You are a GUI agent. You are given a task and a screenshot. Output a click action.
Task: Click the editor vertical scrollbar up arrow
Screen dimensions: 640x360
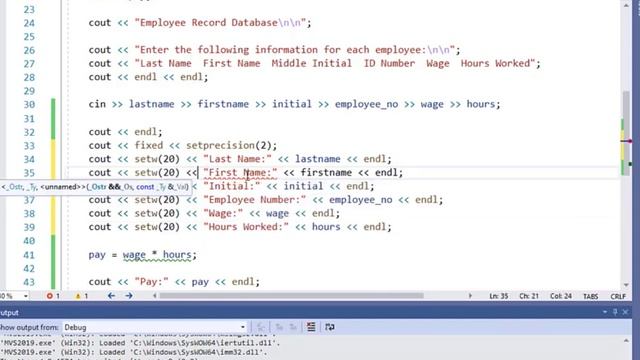(626, 6)
